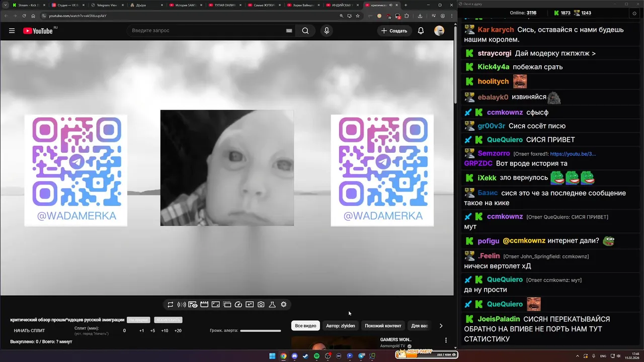Open Chrome tab search dropdown arrow

coord(6,5)
